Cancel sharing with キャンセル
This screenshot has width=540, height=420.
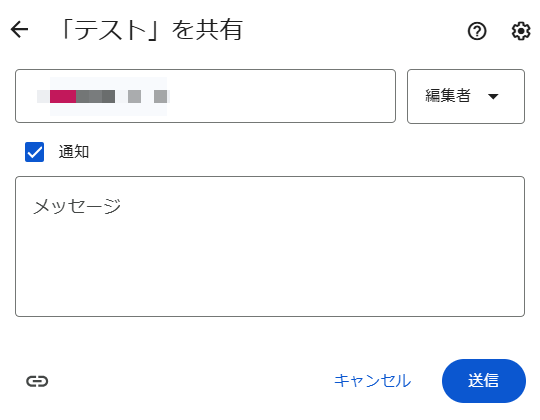[x=373, y=381]
